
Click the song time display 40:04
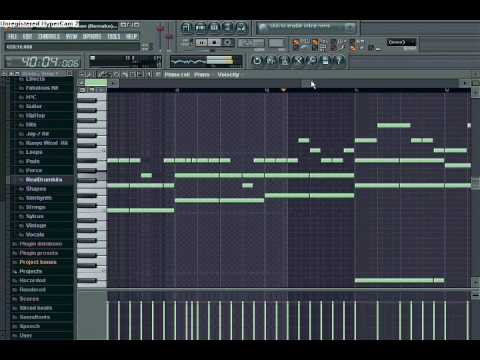43,62
